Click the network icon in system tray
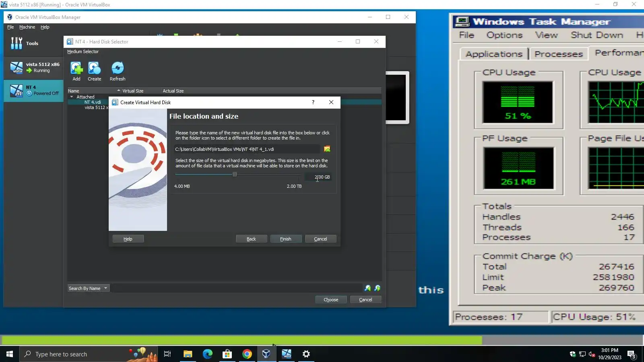Screen dimensions: 644x362 coord(582,354)
